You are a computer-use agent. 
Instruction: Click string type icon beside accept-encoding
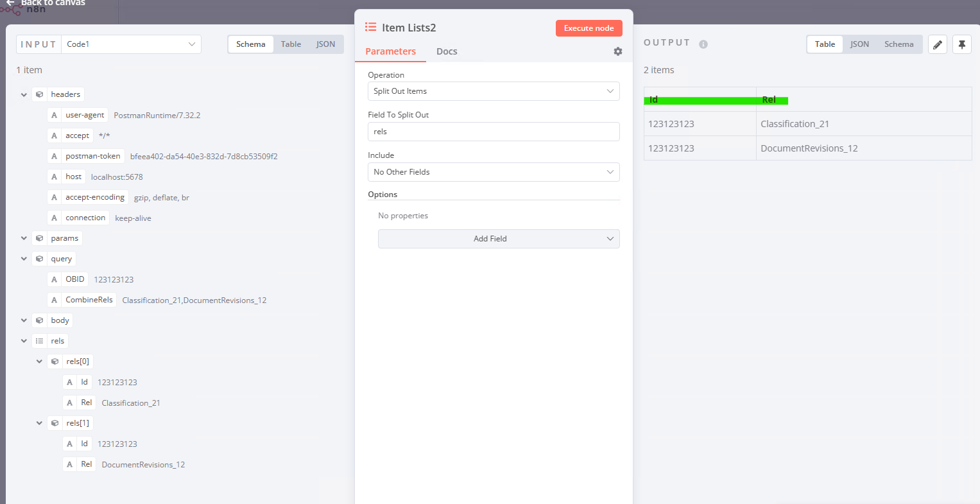[55, 197]
